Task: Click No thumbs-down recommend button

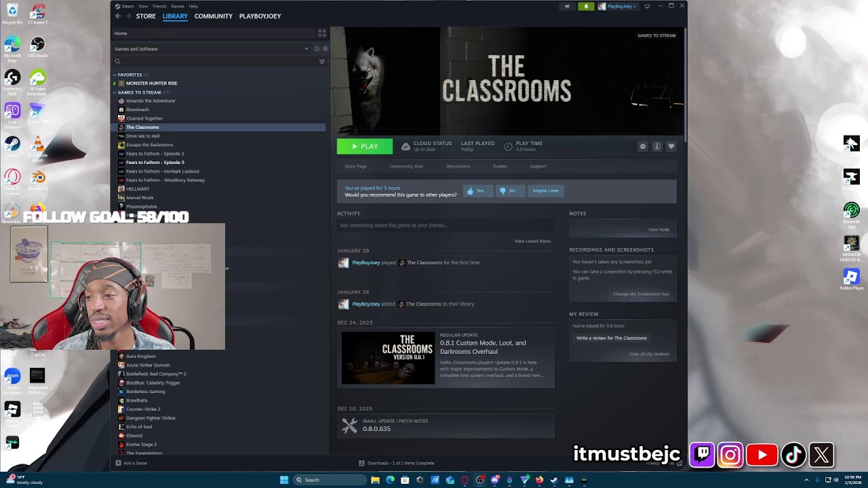Action: (510, 191)
